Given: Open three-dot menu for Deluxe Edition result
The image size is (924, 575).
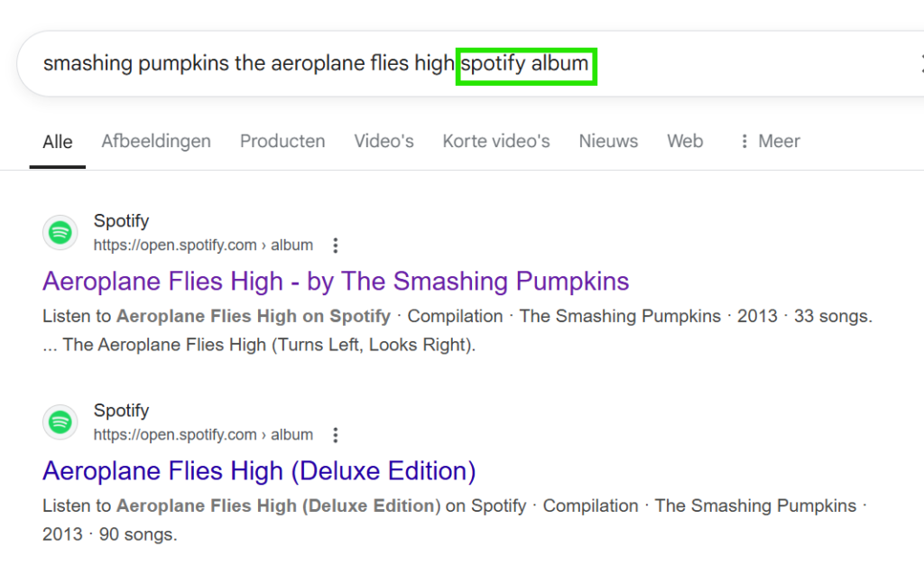Looking at the screenshot, I should pos(336,435).
